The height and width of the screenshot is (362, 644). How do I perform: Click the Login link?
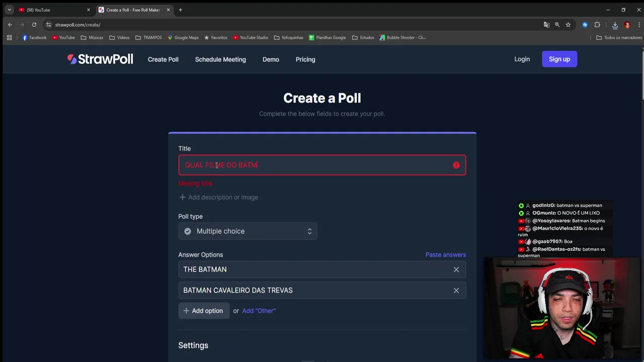[x=522, y=59]
